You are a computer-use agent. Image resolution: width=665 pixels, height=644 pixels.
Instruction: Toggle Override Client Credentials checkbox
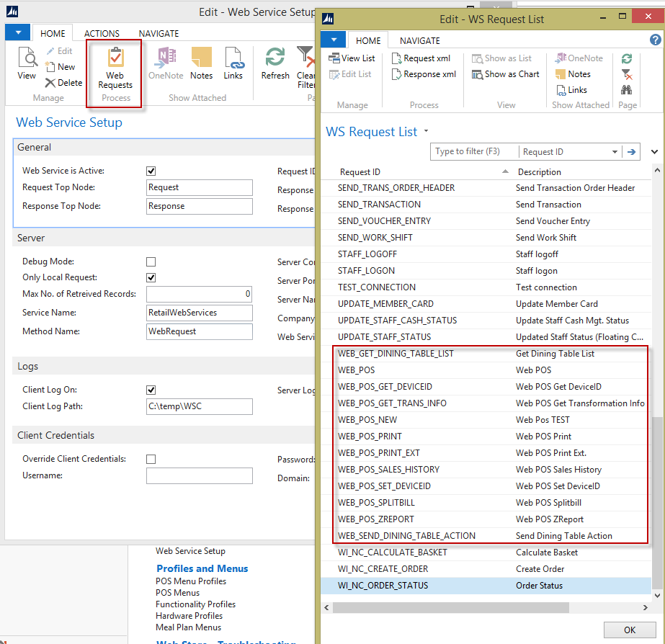click(x=151, y=460)
